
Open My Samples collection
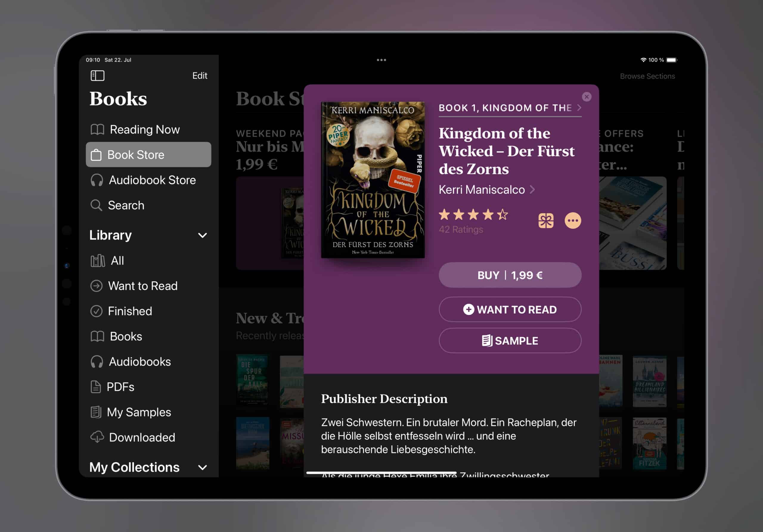point(148,412)
